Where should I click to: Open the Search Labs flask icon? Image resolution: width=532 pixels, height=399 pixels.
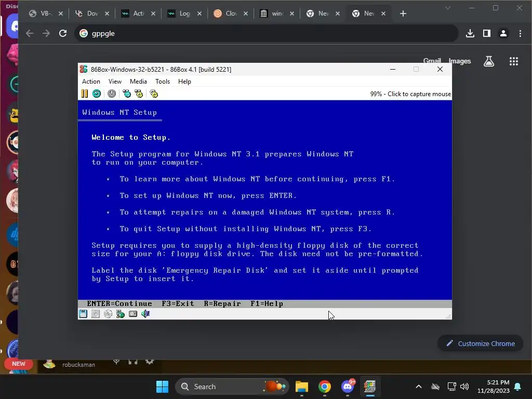pyautogui.click(x=489, y=61)
